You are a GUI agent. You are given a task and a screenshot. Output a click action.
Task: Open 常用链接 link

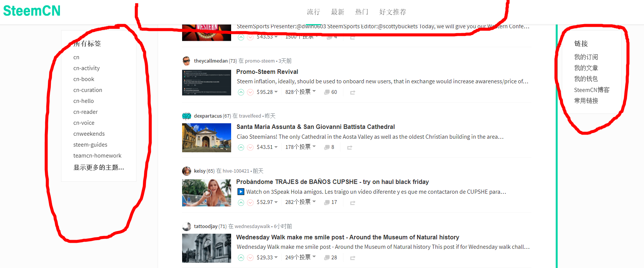[x=586, y=101]
